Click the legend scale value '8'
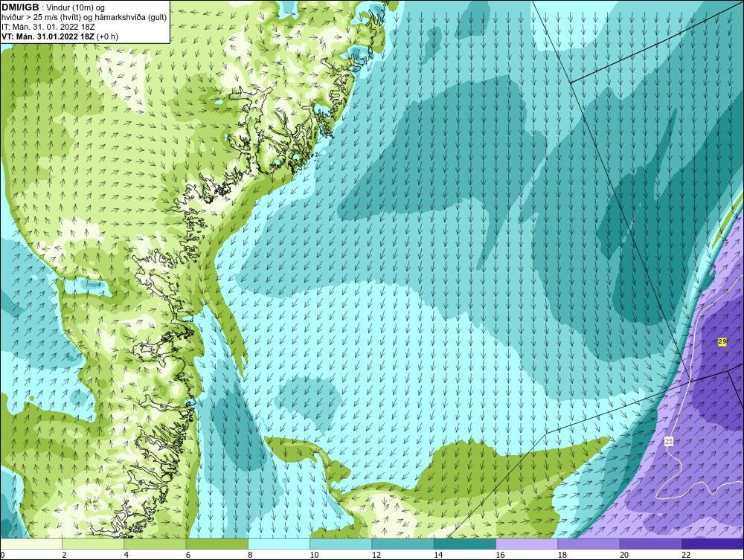 point(250,556)
